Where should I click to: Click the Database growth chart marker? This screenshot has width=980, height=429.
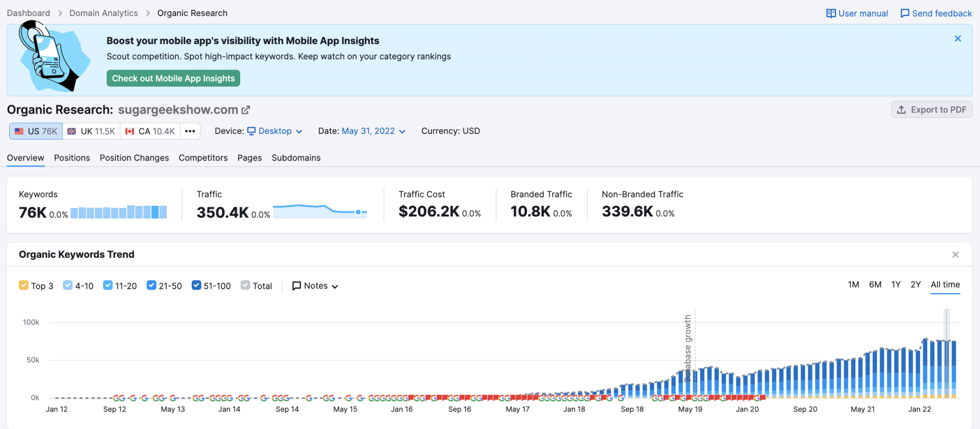[x=688, y=348]
